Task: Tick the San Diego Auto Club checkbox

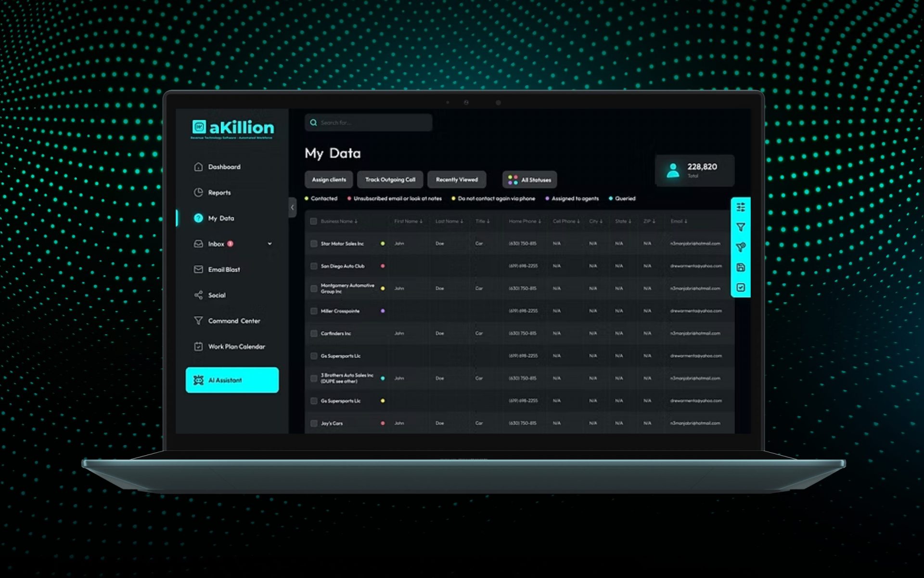Action: pos(314,266)
